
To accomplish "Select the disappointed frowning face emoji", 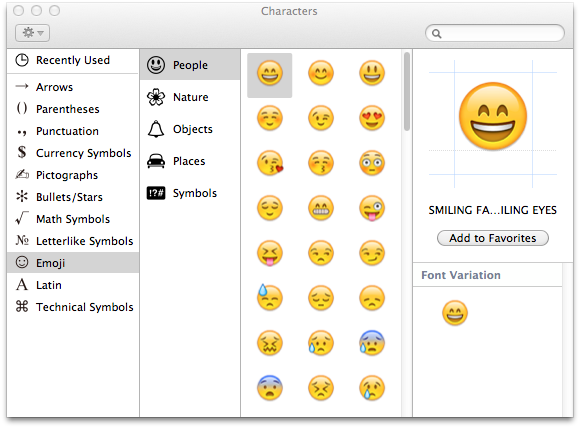I will (x=372, y=298).
